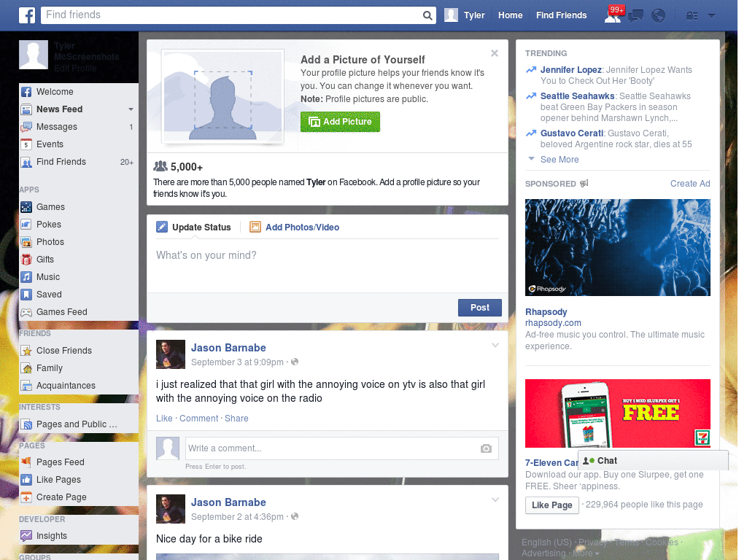This screenshot has height=560, width=747.
Task: Click Share on the ytv post
Action: click(236, 418)
